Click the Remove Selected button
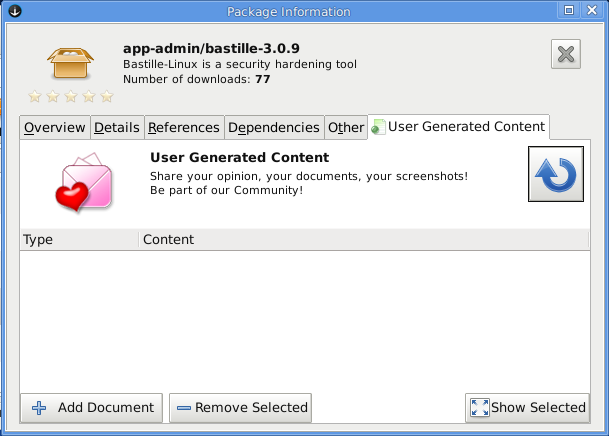Viewport: 609px width, 436px height. (x=240, y=408)
